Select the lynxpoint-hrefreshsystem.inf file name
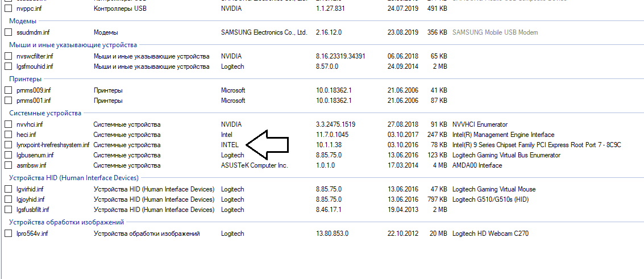This screenshot has width=644, height=279. 53,145
